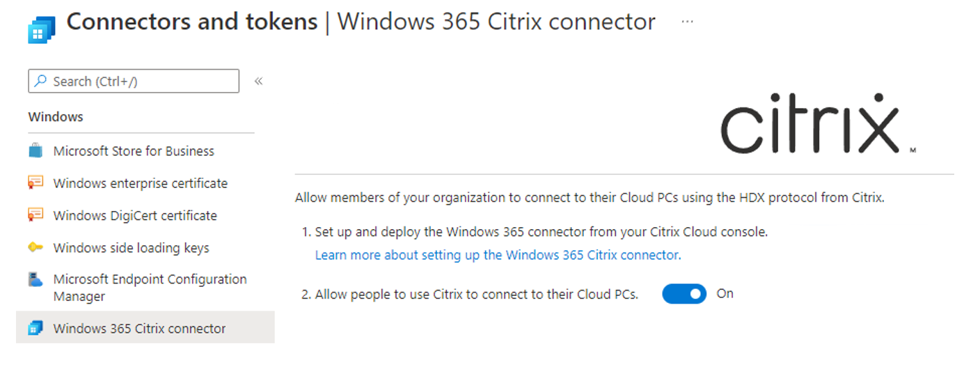Viewport: 980px width, 374px height.
Task: Click the Windows enterprise certificate icon
Action: [35, 183]
